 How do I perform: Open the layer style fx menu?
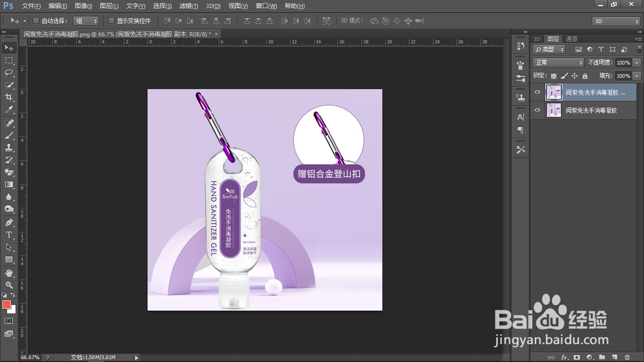coord(564,357)
